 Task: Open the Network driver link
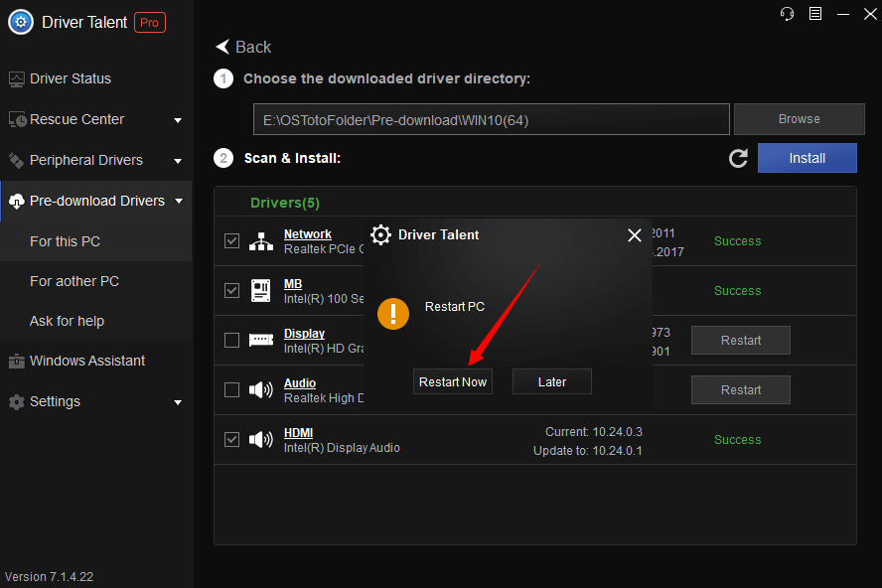307,234
